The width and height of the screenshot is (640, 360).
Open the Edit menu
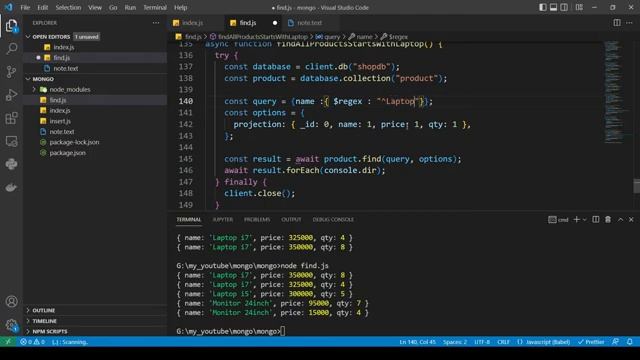(x=42, y=7)
